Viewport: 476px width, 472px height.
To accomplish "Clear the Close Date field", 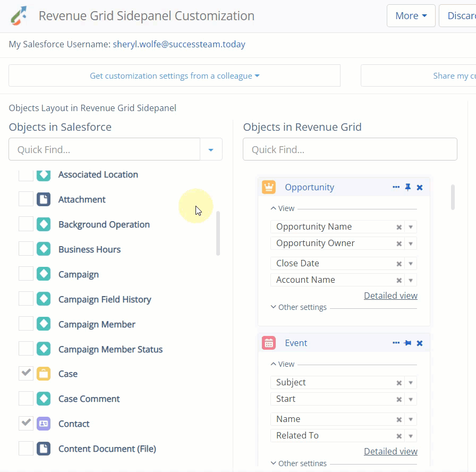I will [x=399, y=264].
